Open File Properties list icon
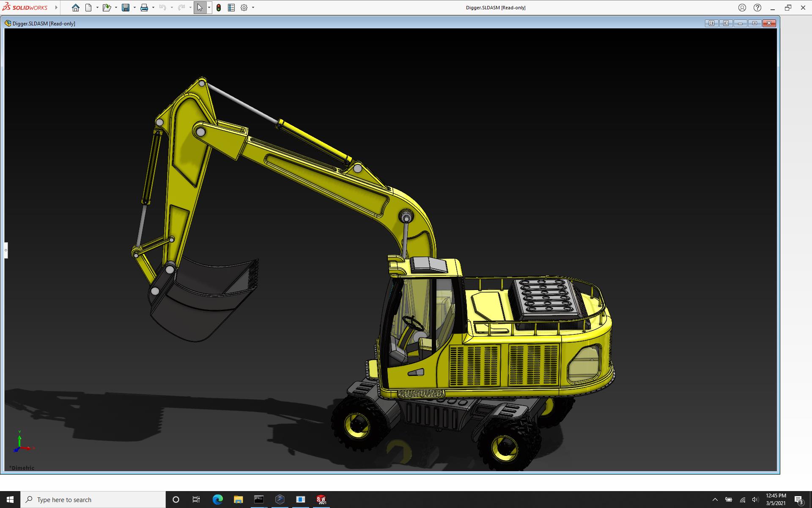The width and height of the screenshot is (812, 508). click(x=231, y=8)
